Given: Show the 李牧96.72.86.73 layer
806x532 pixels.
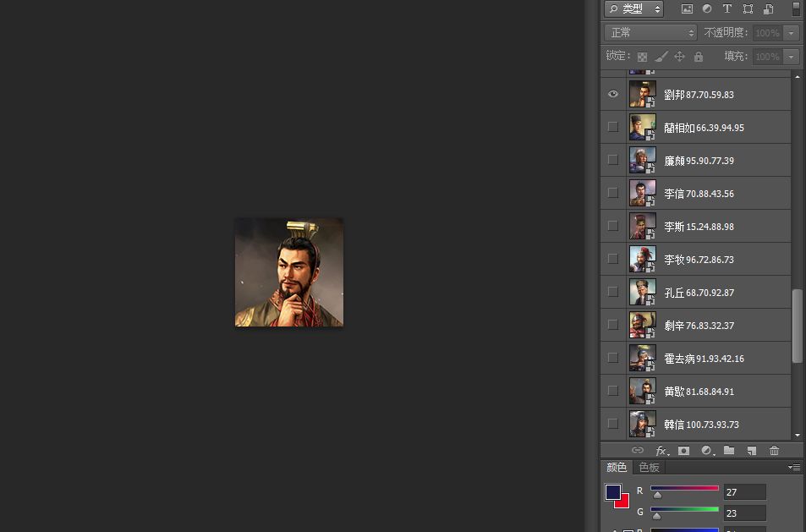Looking at the screenshot, I should 612,259.
